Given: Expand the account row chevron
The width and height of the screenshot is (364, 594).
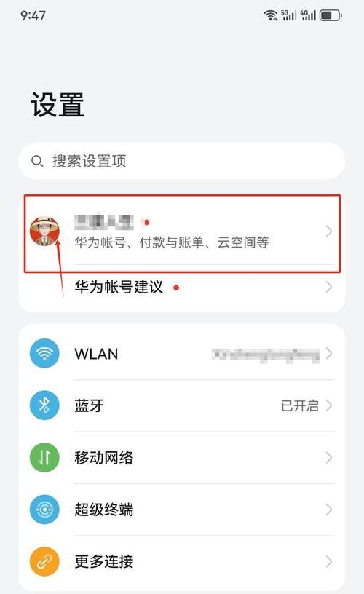Looking at the screenshot, I should pyautogui.click(x=329, y=231).
